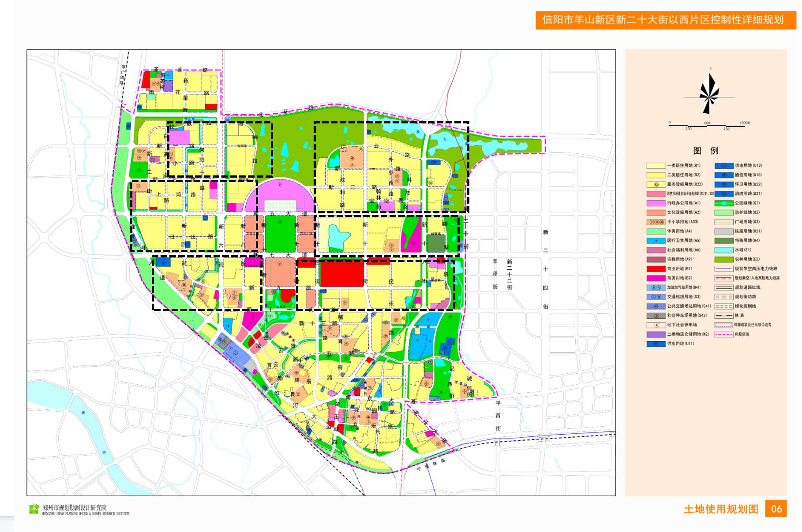This screenshot has height=532, width=802.
Task: Click the 地下社会停车场 legend symbol
Action: (x=656, y=325)
